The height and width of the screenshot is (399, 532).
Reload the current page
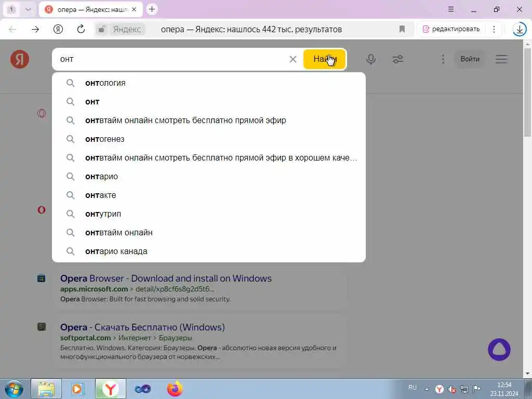pos(81,29)
